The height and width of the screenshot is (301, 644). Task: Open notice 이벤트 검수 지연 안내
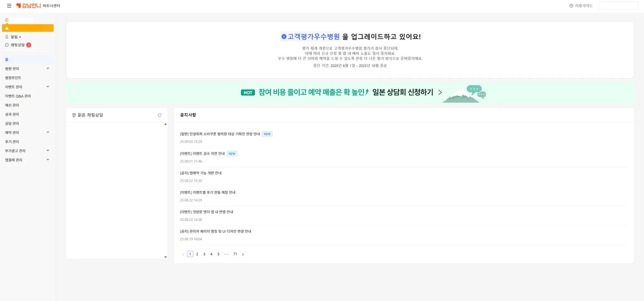tap(202, 154)
